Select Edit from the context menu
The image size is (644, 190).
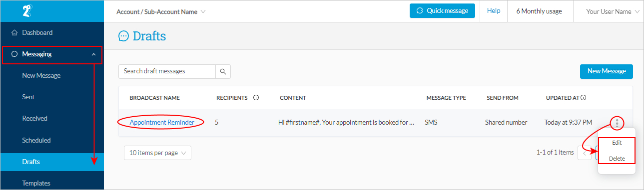click(x=617, y=143)
